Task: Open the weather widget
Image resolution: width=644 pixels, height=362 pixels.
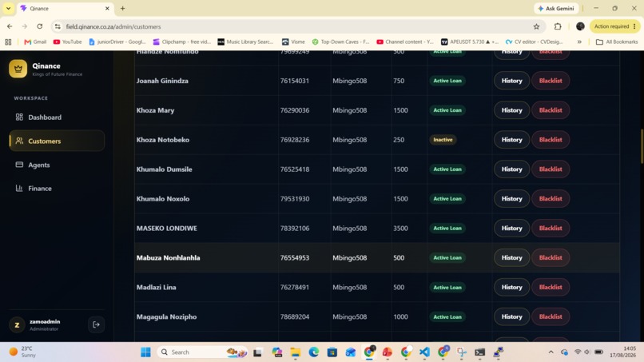Action: click(22, 352)
